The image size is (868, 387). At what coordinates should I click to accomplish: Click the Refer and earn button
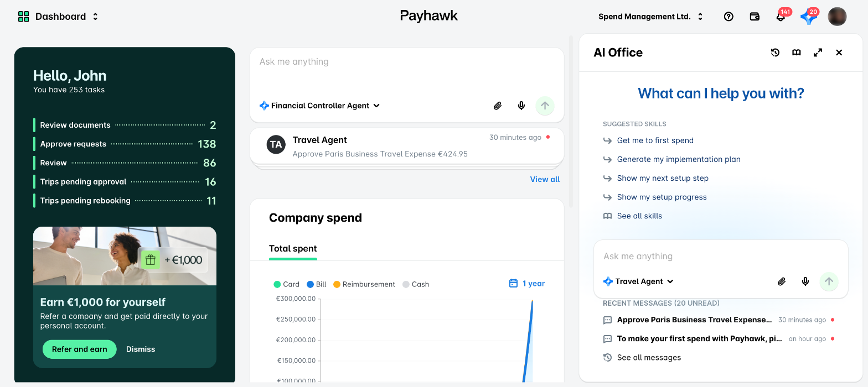point(80,349)
